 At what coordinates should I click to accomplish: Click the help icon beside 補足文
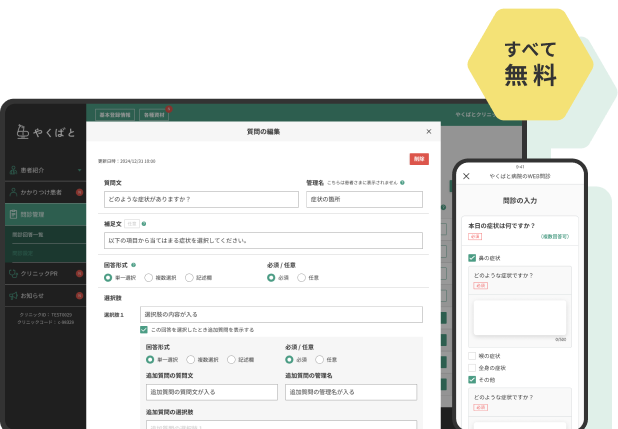point(144,224)
